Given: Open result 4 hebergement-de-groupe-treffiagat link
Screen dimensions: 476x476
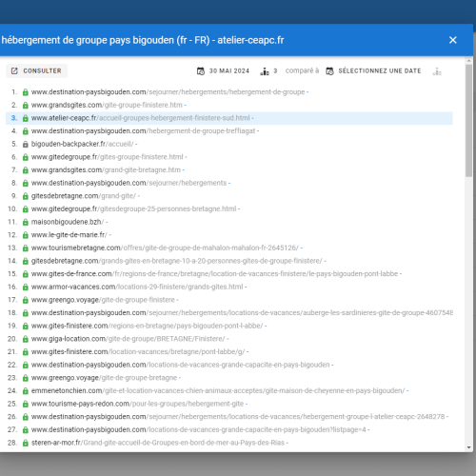Looking at the screenshot, I should (x=143, y=131).
